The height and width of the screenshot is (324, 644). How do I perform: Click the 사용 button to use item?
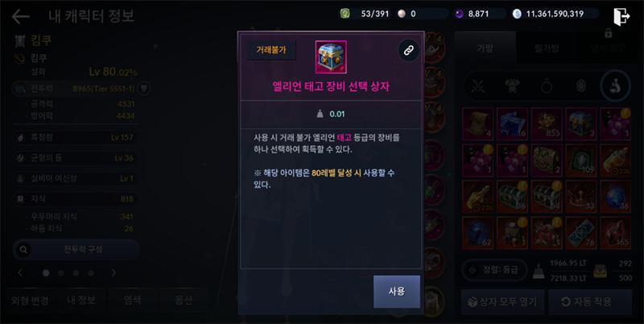[x=397, y=292]
